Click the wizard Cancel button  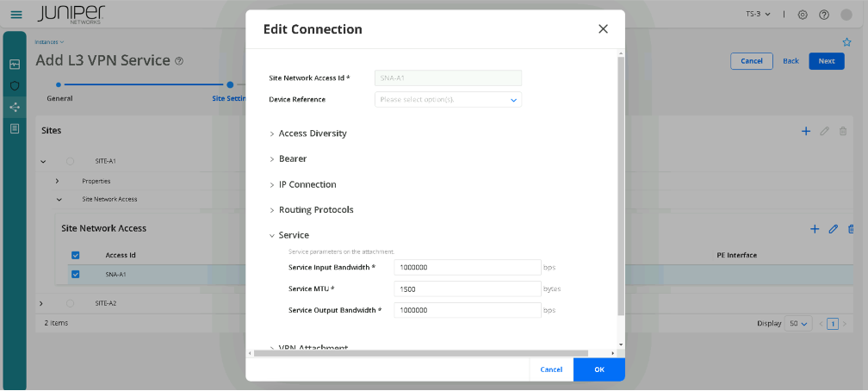tap(752, 61)
